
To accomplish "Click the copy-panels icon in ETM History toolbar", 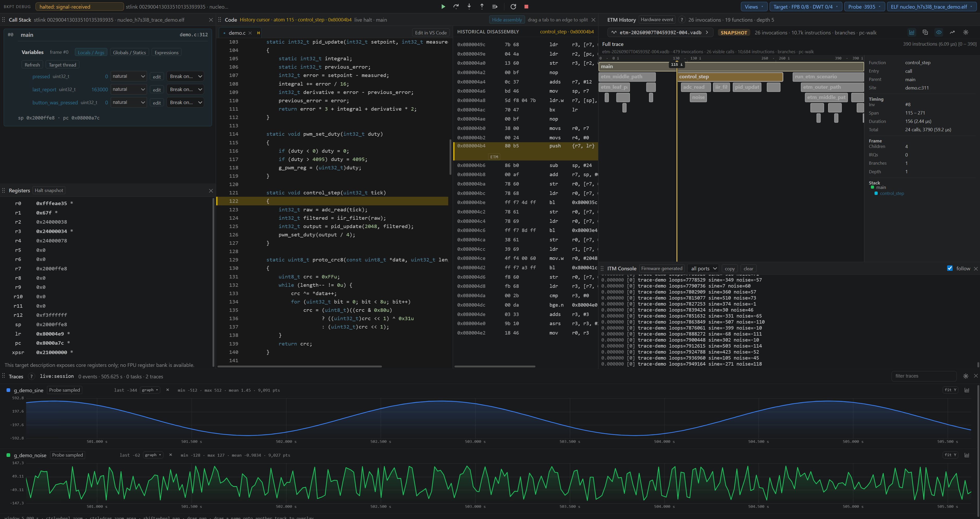I will coord(925,32).
